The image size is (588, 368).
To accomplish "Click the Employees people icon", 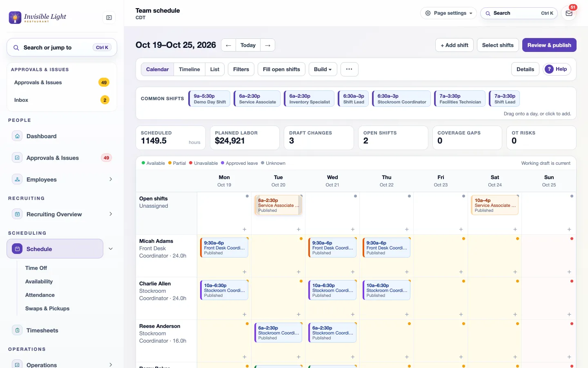I will tap(17, 179).
